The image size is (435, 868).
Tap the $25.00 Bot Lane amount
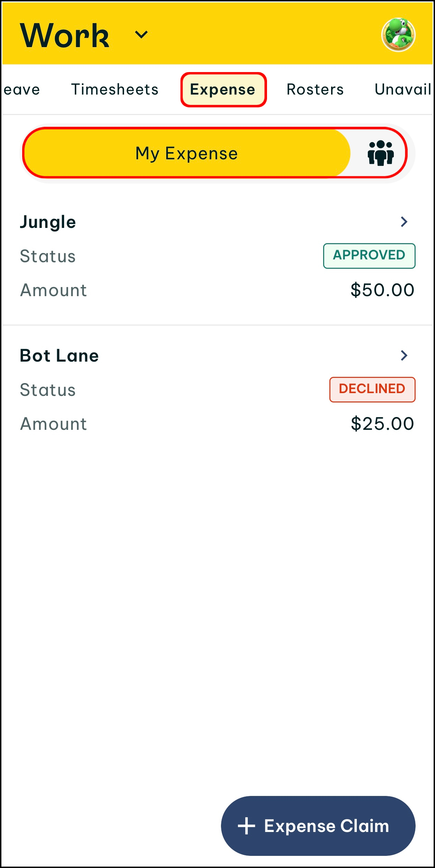pyautogui.click(x=382, y=424)
